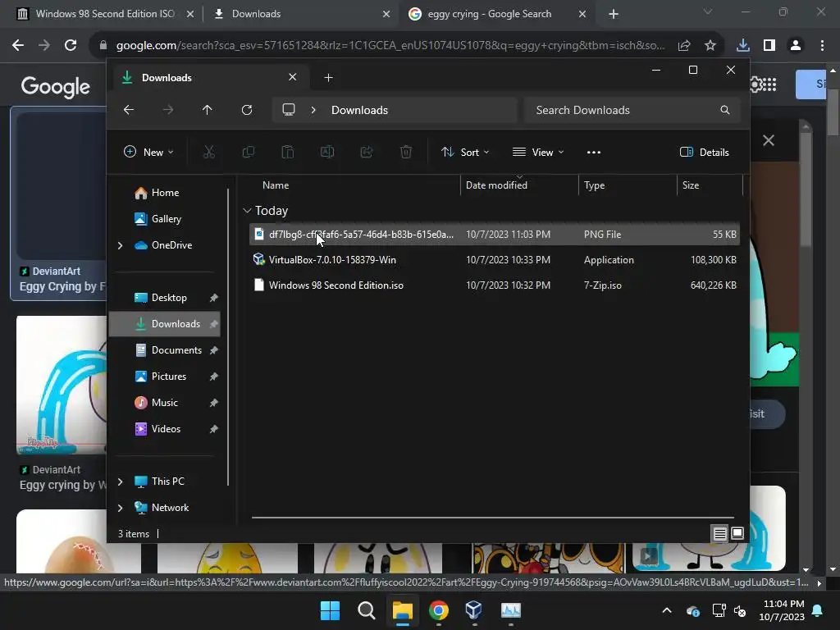Bookmark this page with the star icon
Screen dimensions: 840x630
(710, 46)
